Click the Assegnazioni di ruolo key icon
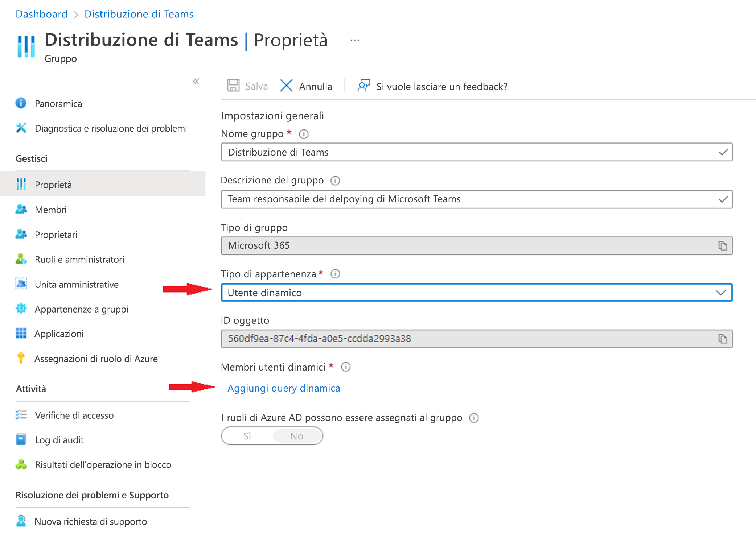Screen dimensions: 756x538 pos(21,358)
